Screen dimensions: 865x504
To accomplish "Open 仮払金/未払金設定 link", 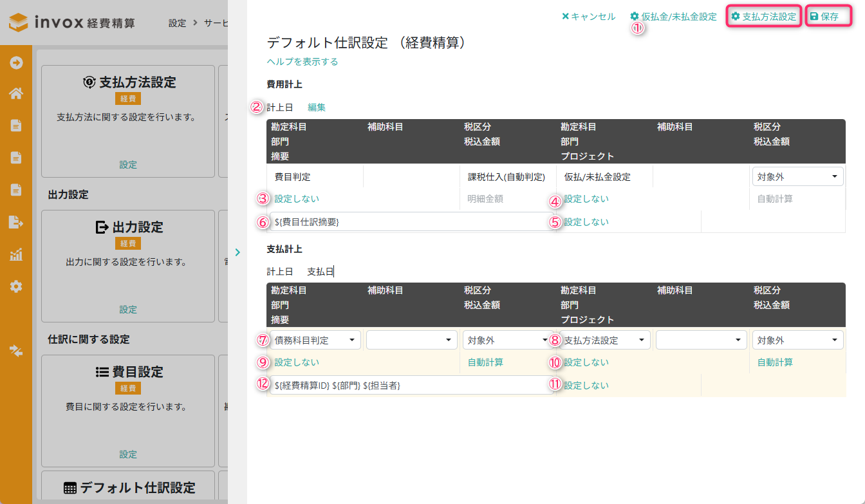I will (x=673, y=17).
